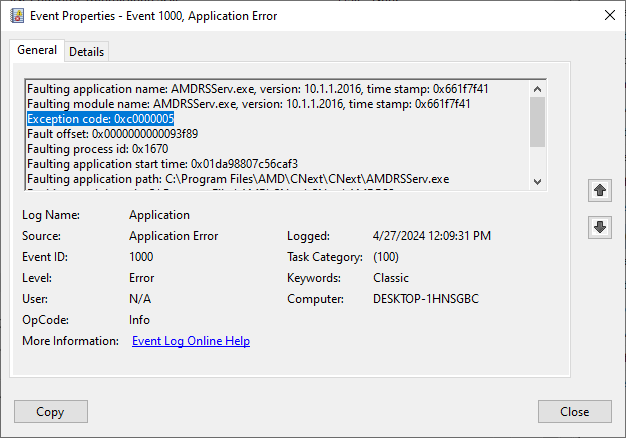Screen dimensions: 626x438
Task: Show the previous event with up arrow
Action: click(x=600, y=190)
